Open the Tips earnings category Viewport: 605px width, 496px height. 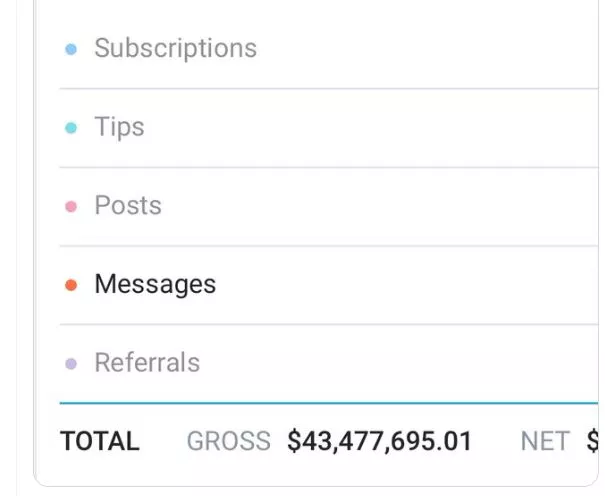pyautogui.click(x=119, y=127)
